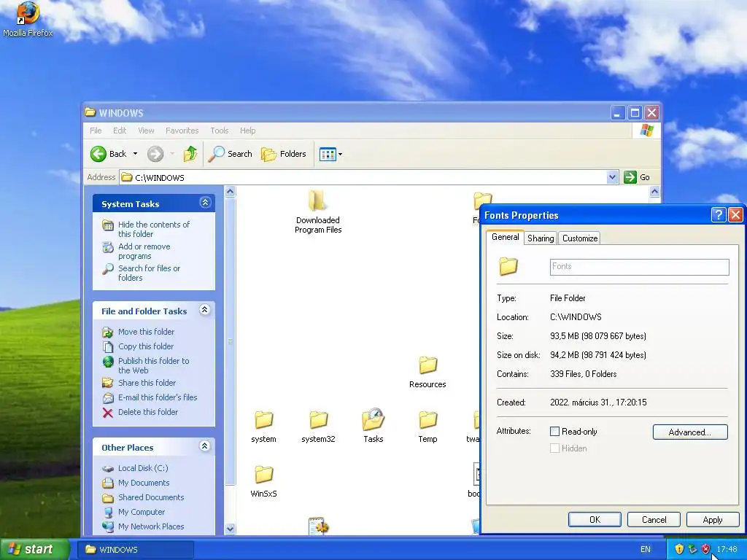747x560 pixels.
Task: Click the security shield tray icon
Action: tap(679, 549)
